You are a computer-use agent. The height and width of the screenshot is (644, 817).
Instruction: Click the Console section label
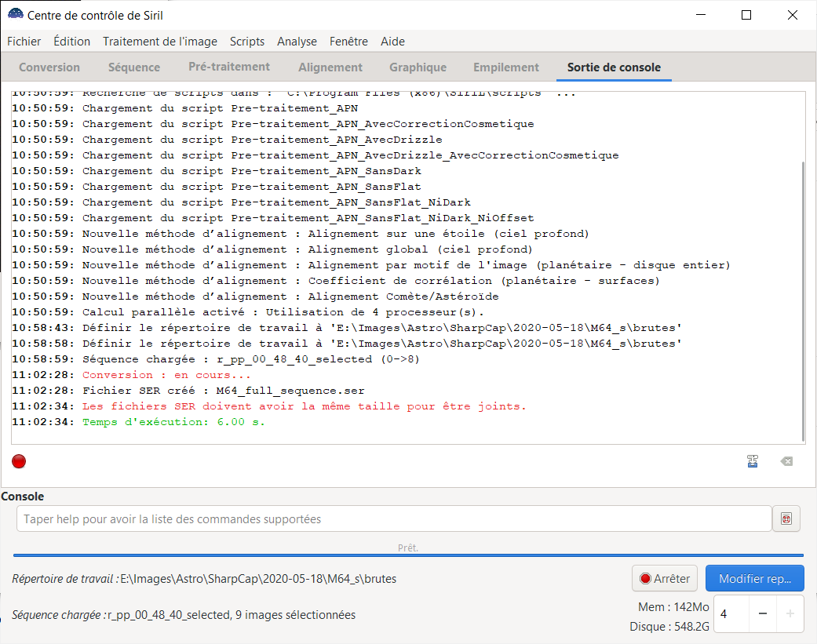pyautogui.click(x=23, y=497)
